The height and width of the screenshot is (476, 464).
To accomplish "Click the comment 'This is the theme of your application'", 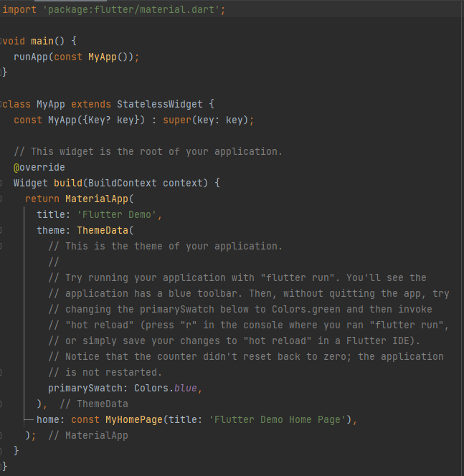I will coord(166,246).
